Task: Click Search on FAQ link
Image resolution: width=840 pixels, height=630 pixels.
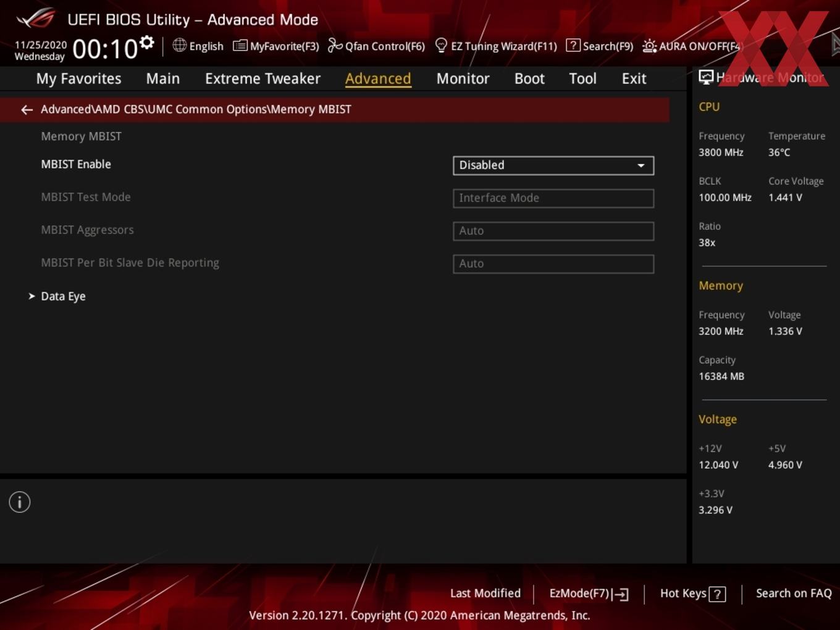Action: pyautogui.click(x=794, y=593)
